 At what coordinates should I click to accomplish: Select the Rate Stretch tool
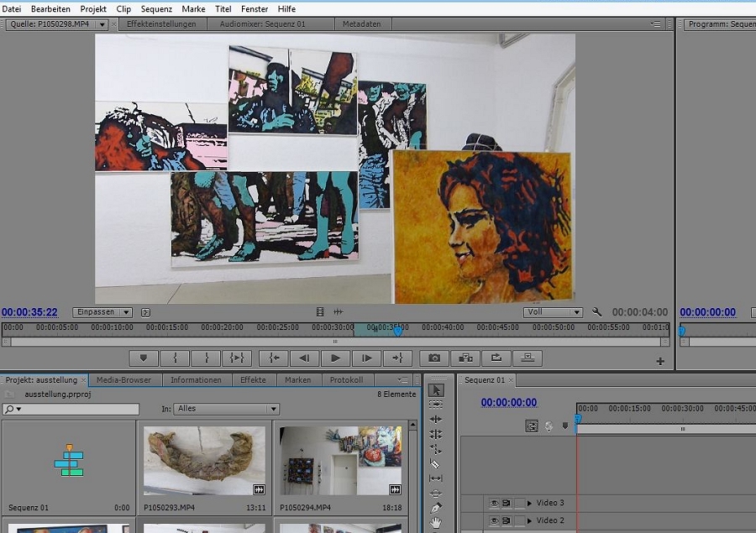(436, 449)
